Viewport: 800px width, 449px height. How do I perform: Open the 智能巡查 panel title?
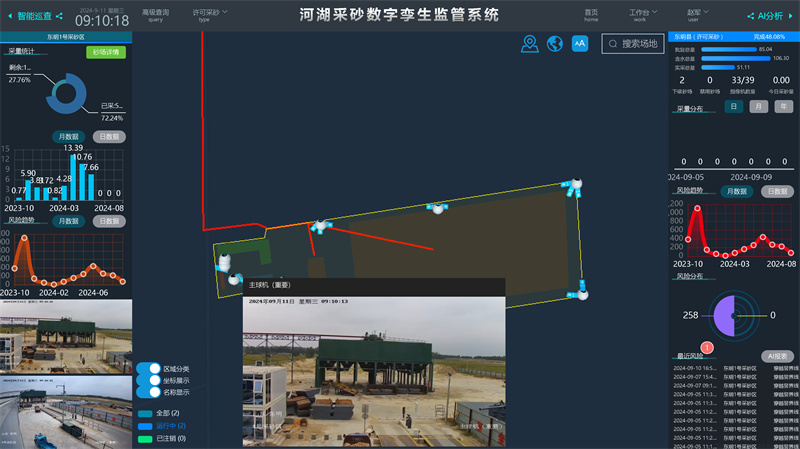click(x=34, y=16)
